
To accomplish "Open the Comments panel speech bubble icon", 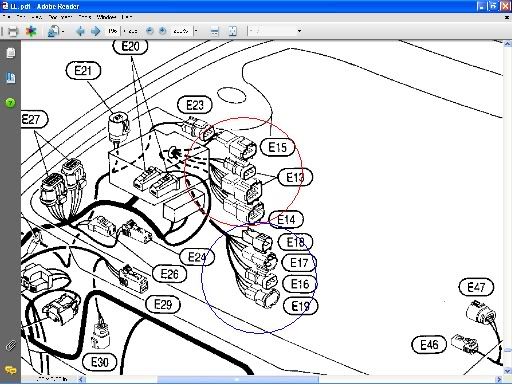I will click(x=10, y=370).
